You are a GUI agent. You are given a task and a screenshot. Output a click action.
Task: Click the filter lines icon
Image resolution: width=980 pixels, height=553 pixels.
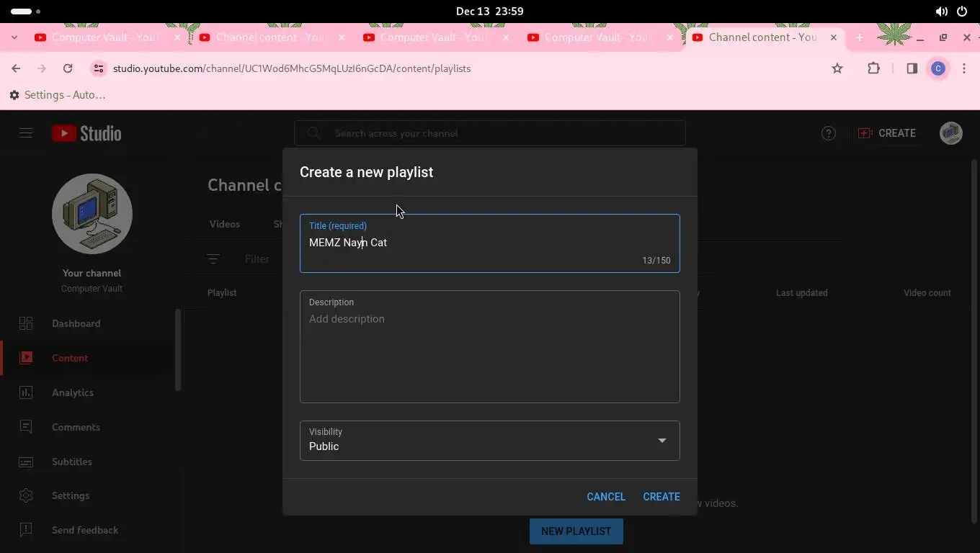213,259
